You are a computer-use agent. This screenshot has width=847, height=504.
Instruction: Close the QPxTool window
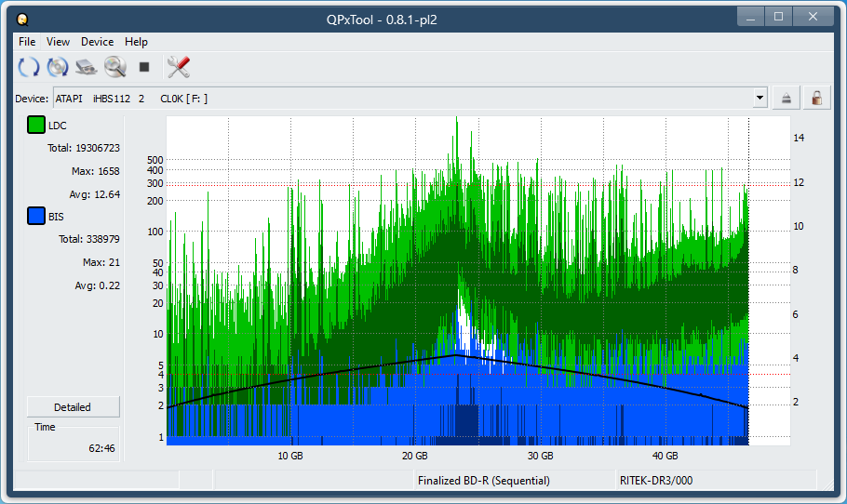tap(813, 18)
